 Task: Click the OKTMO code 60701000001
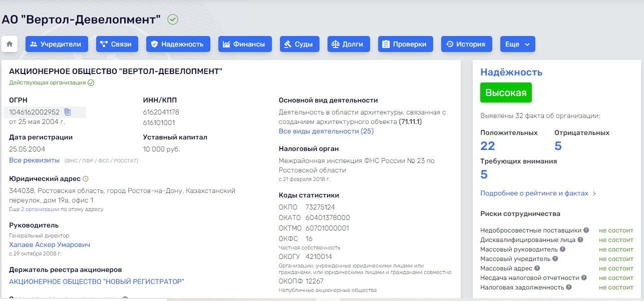click(327, 228)
